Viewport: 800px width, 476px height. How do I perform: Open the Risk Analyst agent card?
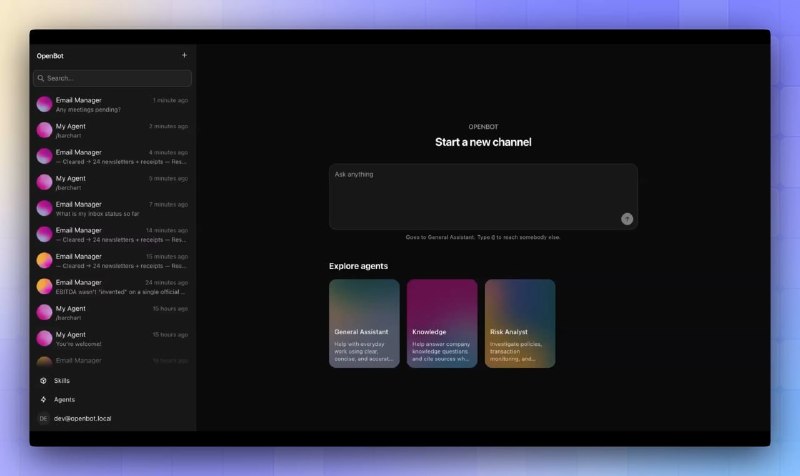click(x=520, y=323)
